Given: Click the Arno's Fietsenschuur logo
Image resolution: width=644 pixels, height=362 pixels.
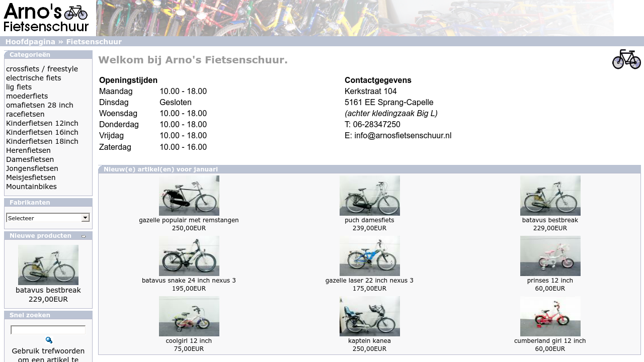Looking at the screenshot, I should pos(46,18).
